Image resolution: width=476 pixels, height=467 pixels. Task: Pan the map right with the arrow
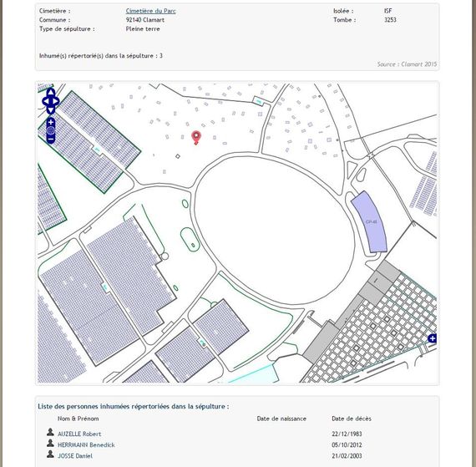pyautogui.click(x=57, y=101)
